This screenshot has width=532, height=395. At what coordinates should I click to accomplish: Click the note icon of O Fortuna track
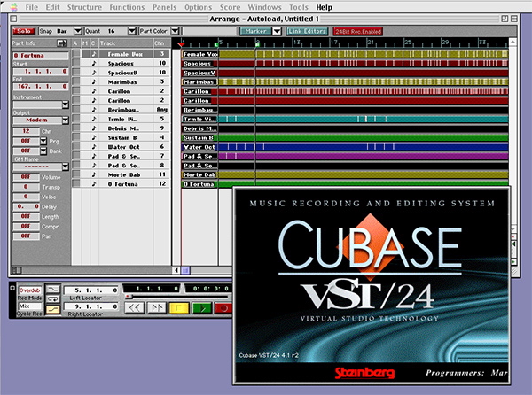[94, 183]
